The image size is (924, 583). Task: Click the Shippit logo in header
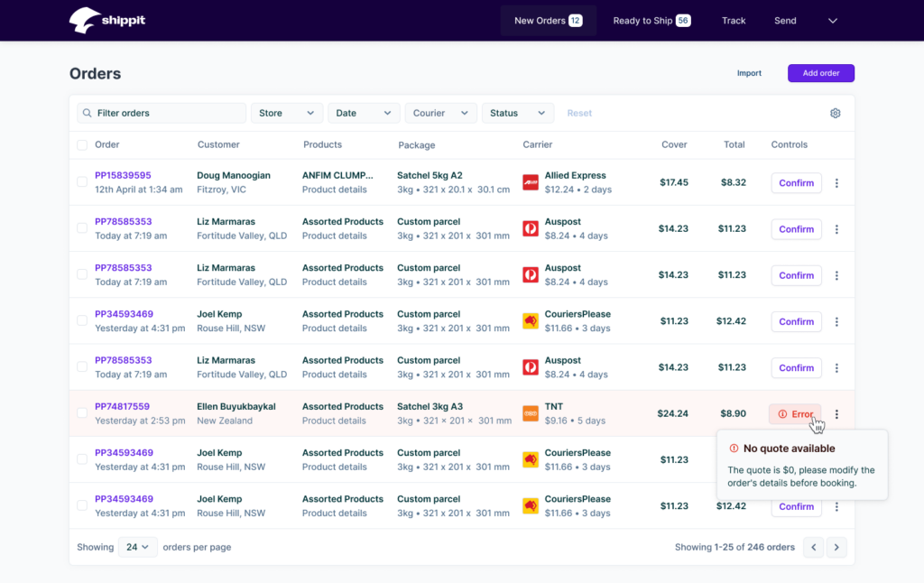click(x=106, y=20)
